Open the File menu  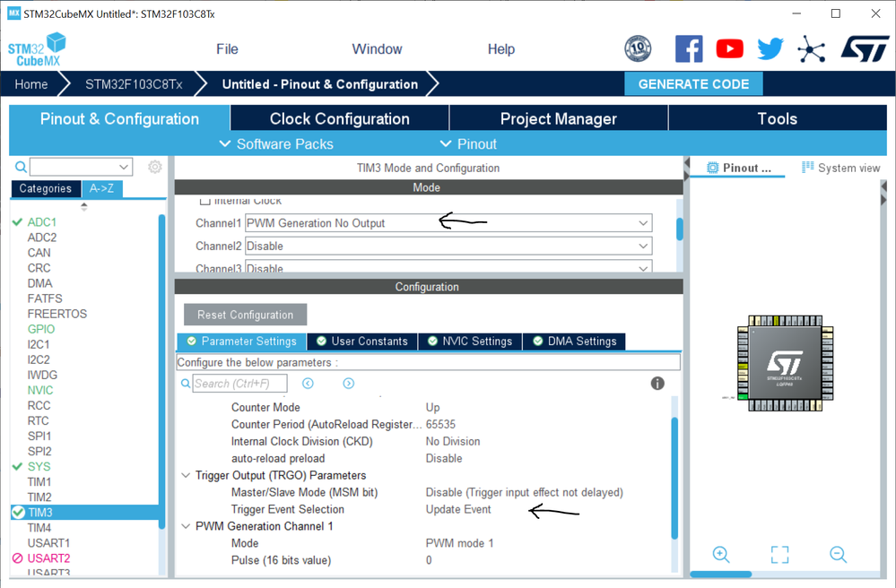tap(227, 49)
